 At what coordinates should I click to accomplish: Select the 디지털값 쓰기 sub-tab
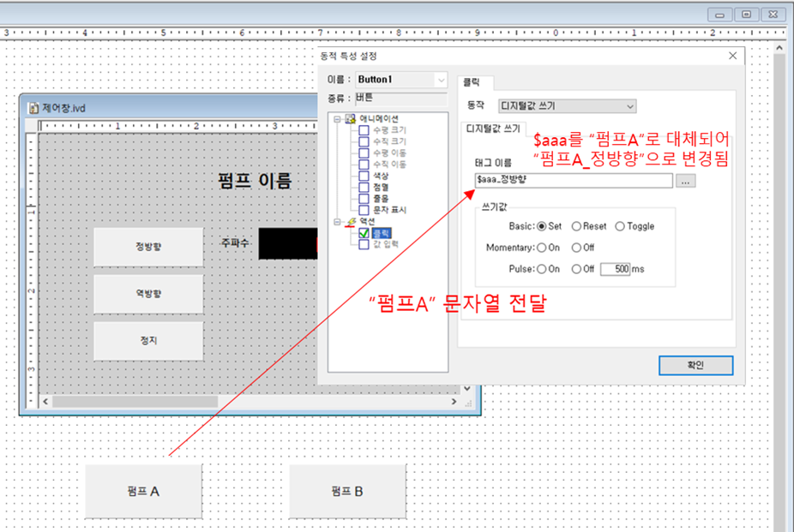[493, 129]
